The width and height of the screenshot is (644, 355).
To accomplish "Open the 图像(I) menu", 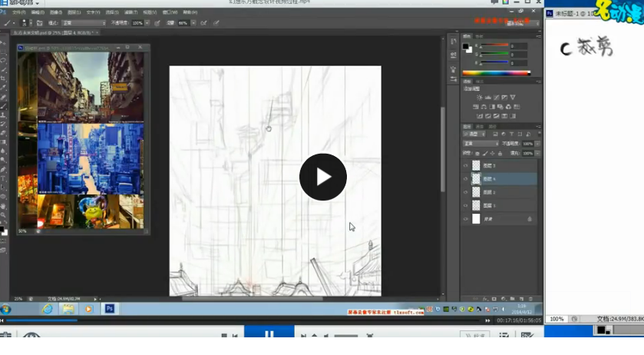I will click(56, 12).
